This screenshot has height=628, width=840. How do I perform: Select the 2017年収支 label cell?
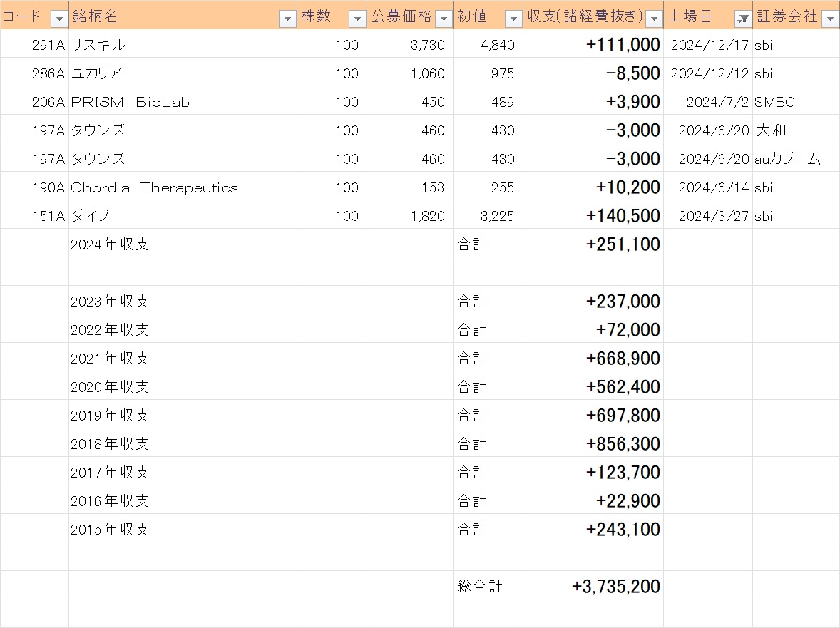(x=183, y=471)
